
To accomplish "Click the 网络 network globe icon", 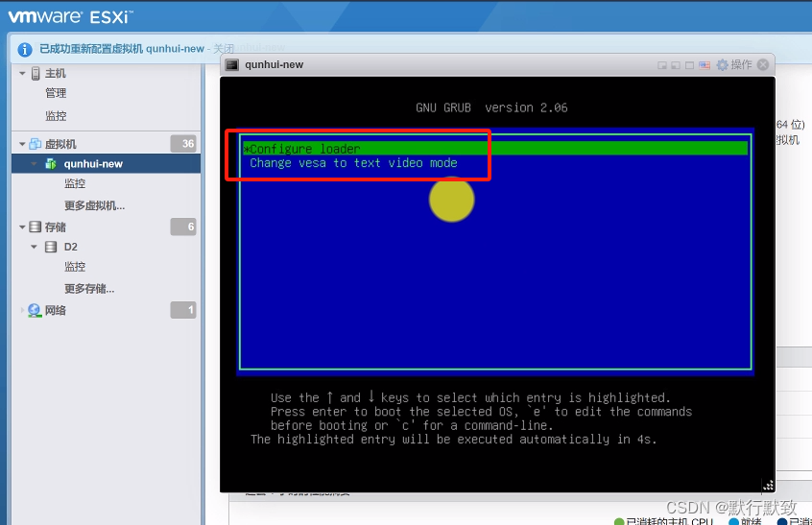I will [35, 310].
